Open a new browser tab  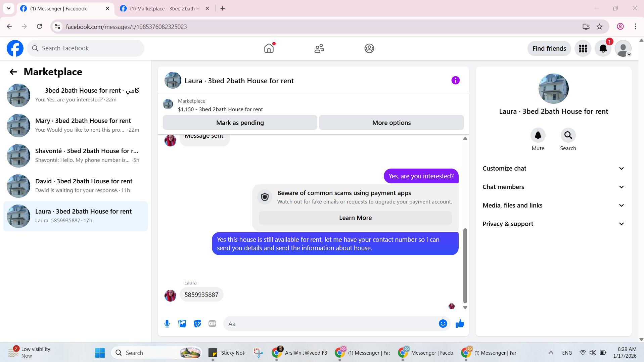tap(223, 8)
